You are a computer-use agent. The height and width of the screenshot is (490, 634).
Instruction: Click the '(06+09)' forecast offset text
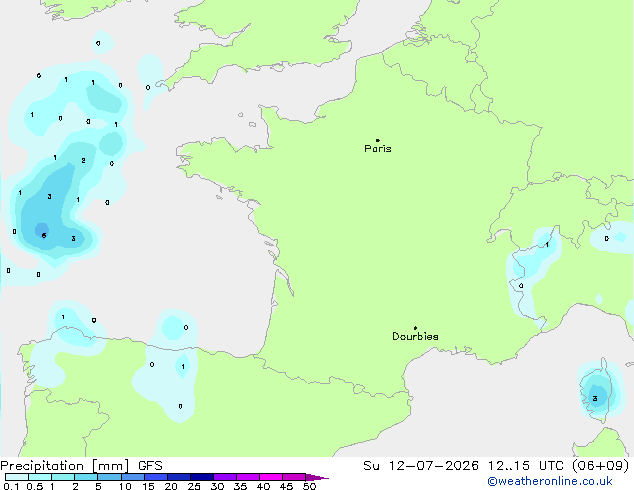(600, 466)
